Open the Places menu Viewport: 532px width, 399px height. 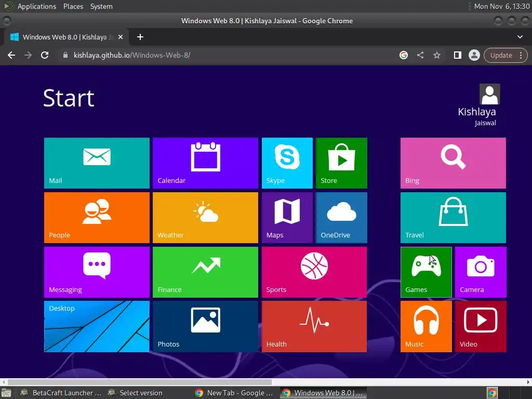tap(73, 6)
